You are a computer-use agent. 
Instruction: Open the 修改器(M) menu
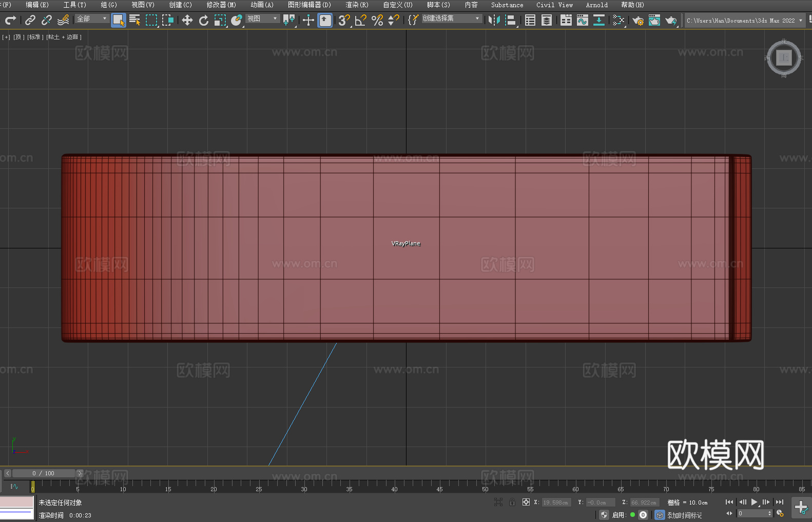pos(221,5)
